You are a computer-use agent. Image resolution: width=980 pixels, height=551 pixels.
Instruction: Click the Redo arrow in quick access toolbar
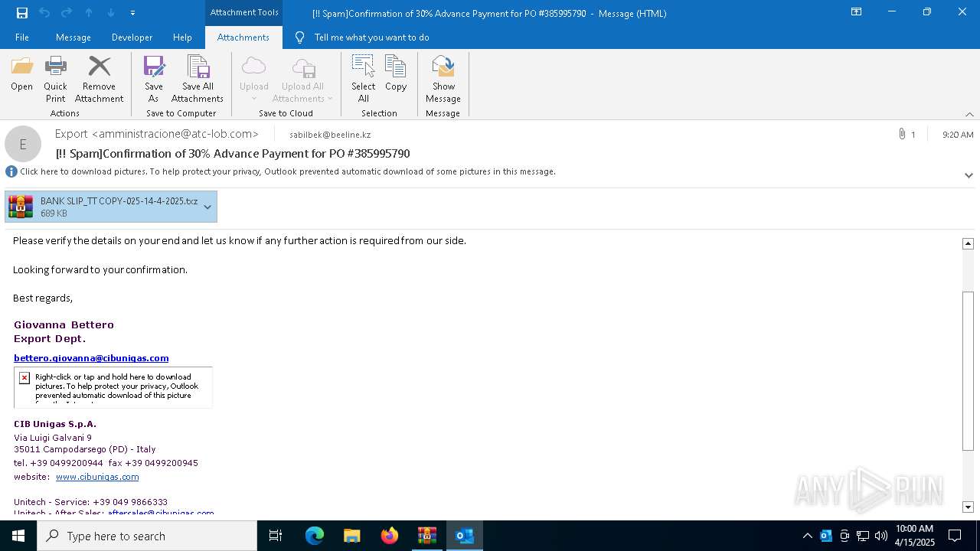(67, 13)
